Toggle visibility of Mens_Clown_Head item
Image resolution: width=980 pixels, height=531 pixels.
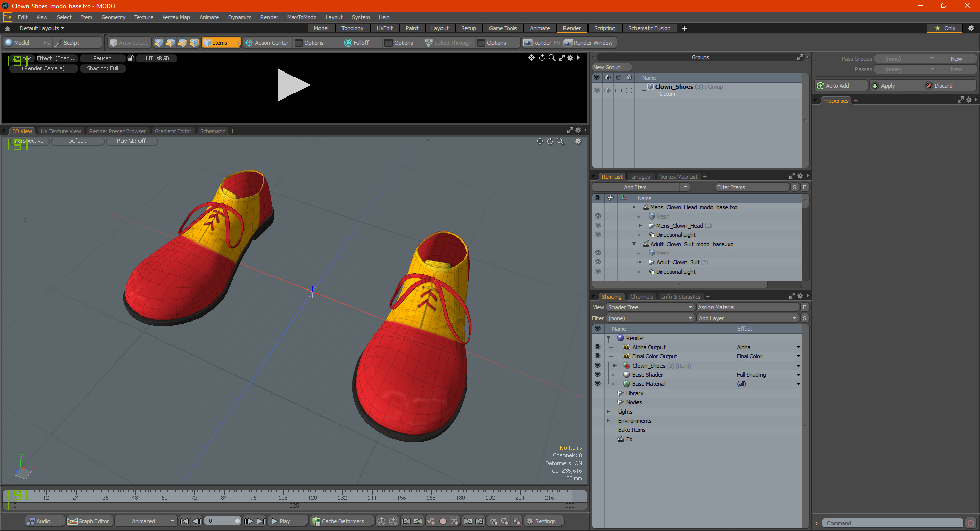tap(597, 225)
